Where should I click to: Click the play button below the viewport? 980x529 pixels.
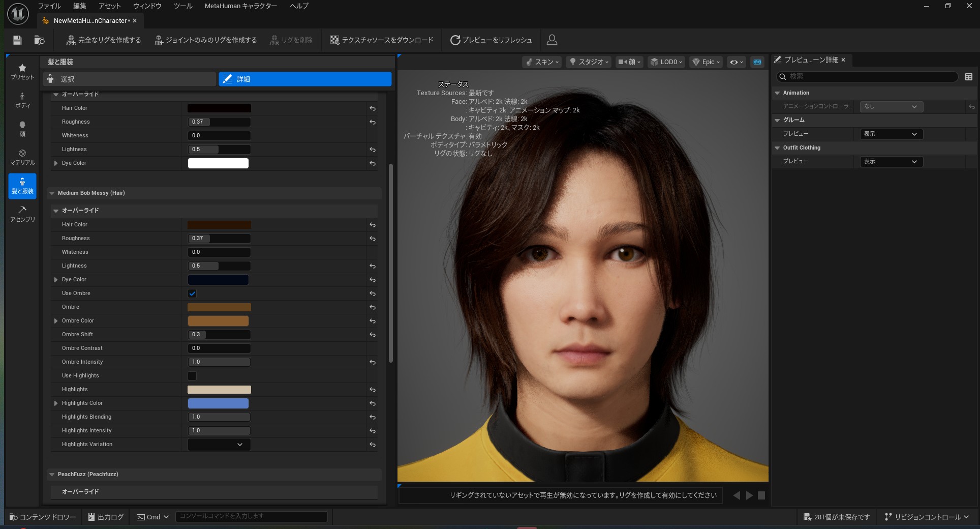click(x=749, y=495)
